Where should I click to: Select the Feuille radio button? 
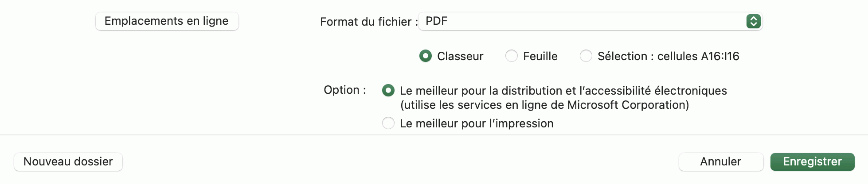512,56
